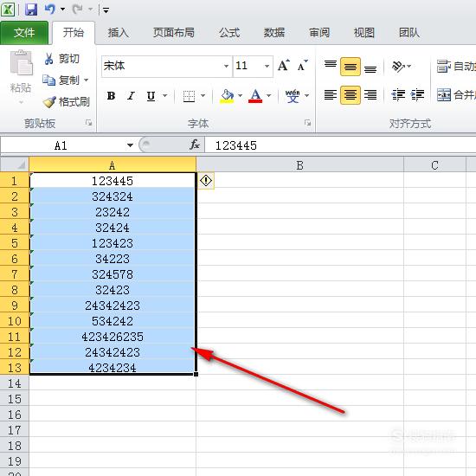Select cell containing 423426235
The height and width of the screenshot is (476, 476).
click(113, 337)
